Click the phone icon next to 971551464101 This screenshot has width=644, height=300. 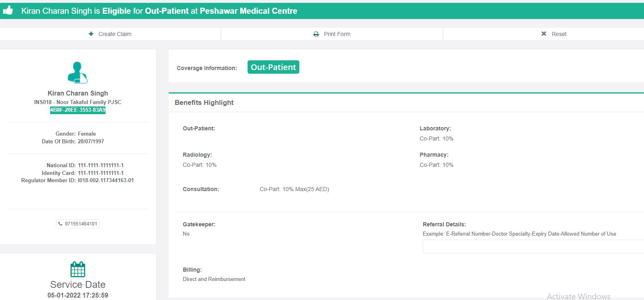click(60, 224)
